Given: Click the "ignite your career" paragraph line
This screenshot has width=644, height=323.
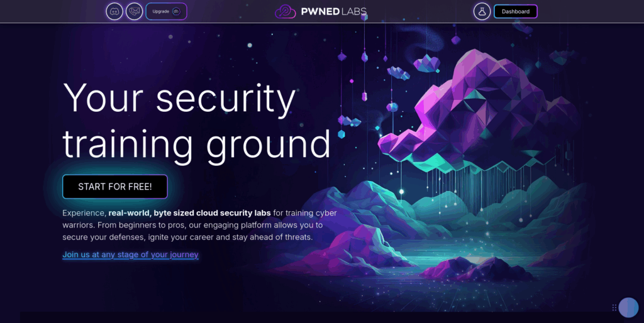Looking at the screenshot, I should [x=187, y=237].
